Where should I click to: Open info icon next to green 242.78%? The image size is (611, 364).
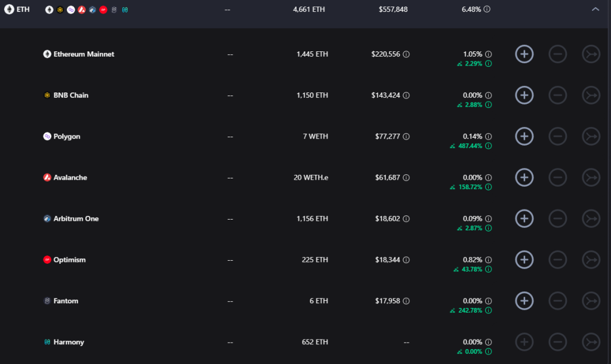[488, 310]
